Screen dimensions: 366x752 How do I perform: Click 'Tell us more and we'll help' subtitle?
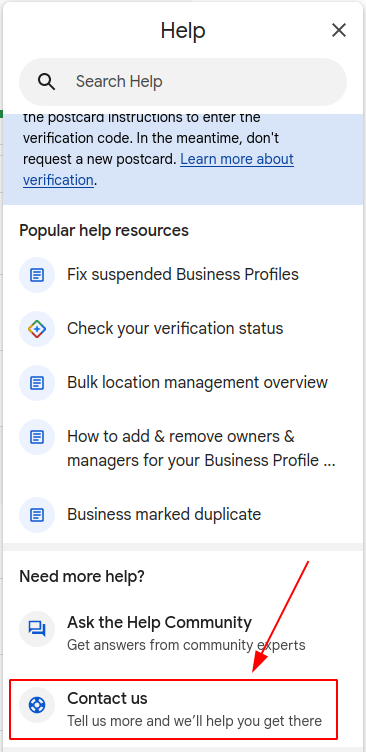(194, 721)
